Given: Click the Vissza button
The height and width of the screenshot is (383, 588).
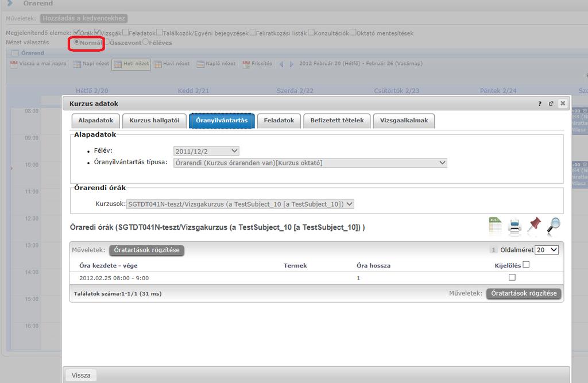Looking at the screenshot, I should [81, 376].
